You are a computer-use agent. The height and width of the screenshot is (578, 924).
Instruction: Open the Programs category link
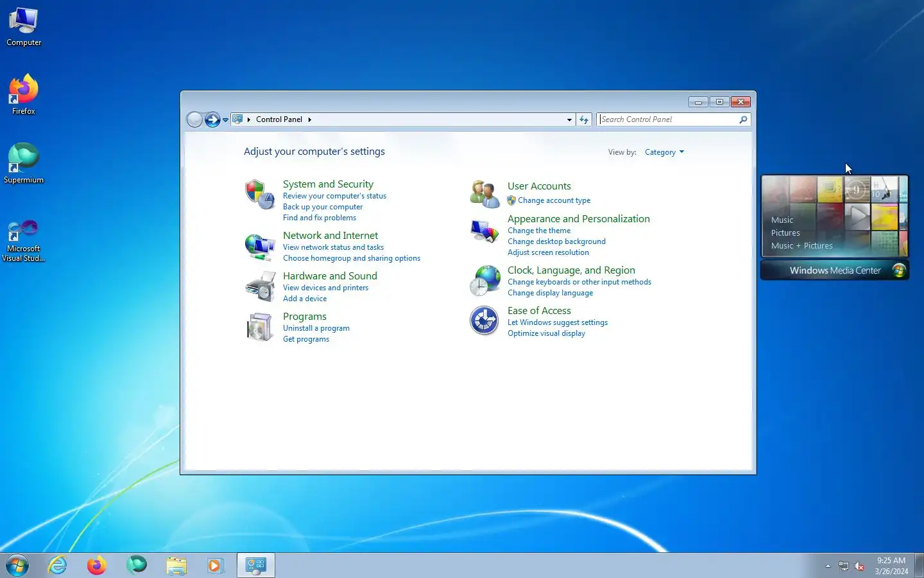point(305,317)
